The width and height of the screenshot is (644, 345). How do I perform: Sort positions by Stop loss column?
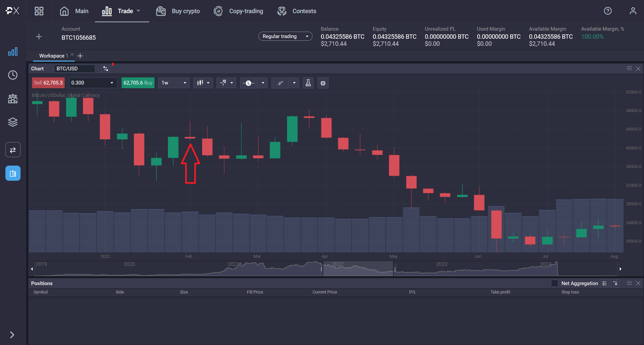click(x=570, y=292)
